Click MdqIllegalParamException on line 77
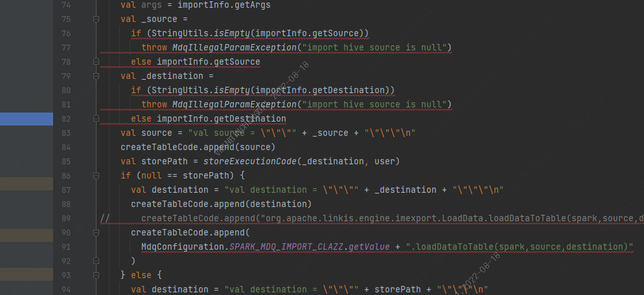Image resolution: width=644 pixels, height=295 pixels. pos(235,48)
